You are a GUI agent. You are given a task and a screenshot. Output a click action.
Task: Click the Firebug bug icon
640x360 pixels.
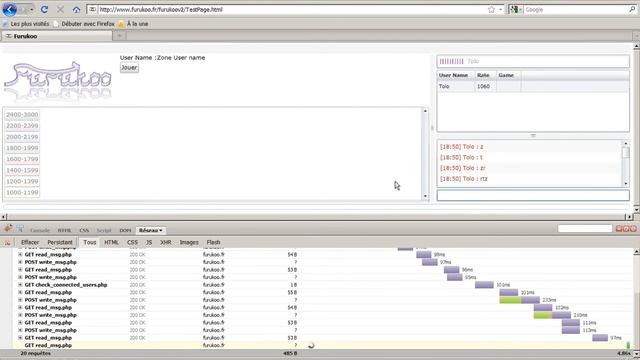coord(8,229)
